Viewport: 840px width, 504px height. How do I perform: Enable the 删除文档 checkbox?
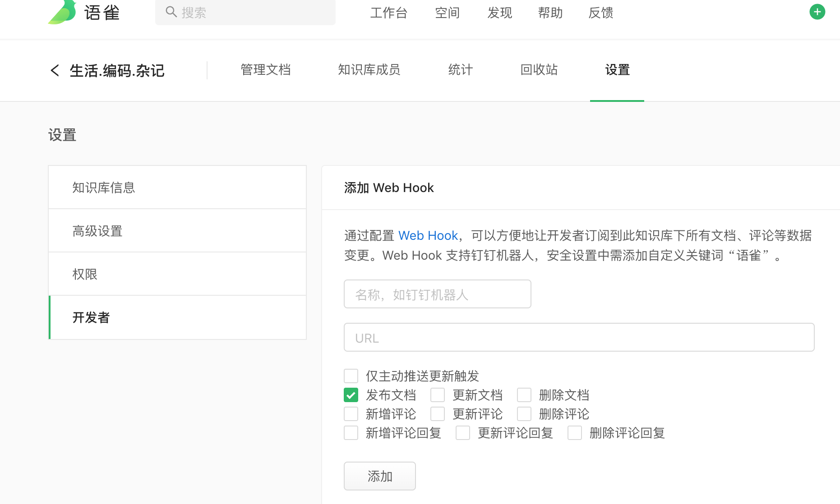pyautogui.click(x=524, y=395)
